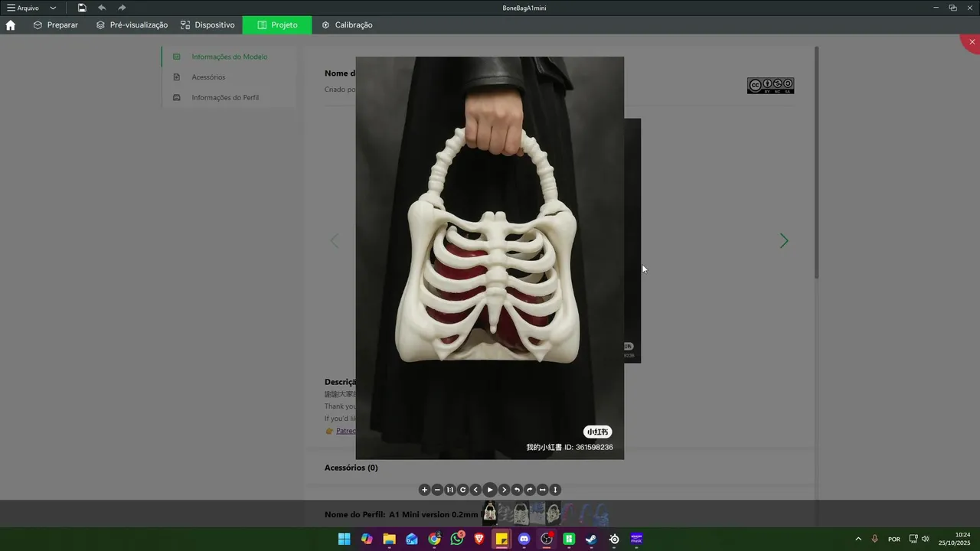
Task: Rotate image clockwise
Action: (530, 490)
